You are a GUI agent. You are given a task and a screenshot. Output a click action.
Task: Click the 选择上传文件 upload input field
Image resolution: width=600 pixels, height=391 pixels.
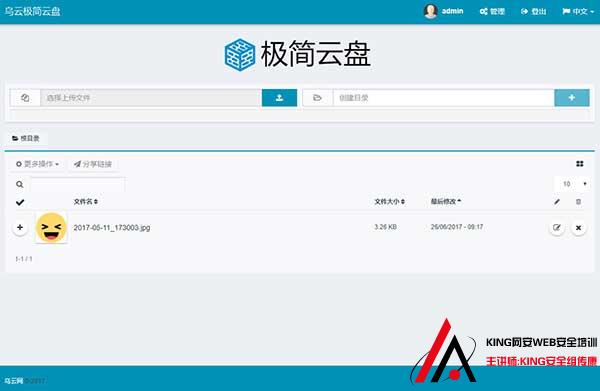pyautogui.click(x=151, y=98)
